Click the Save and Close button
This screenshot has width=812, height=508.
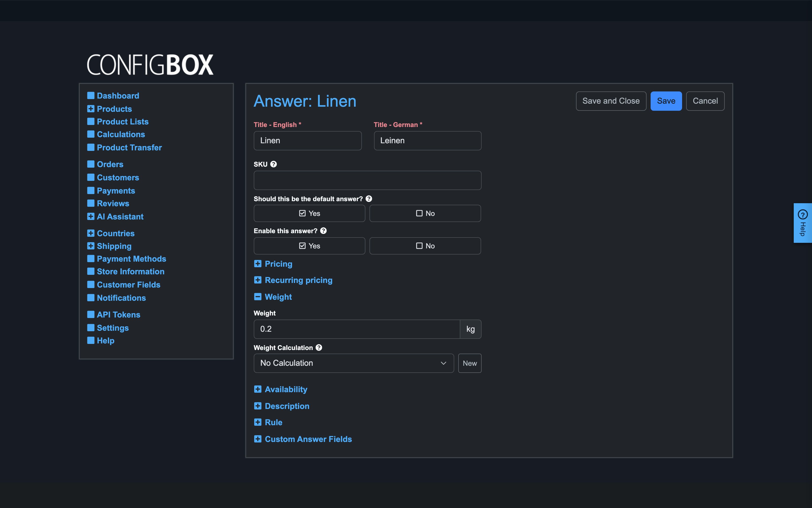click(611, 101)
